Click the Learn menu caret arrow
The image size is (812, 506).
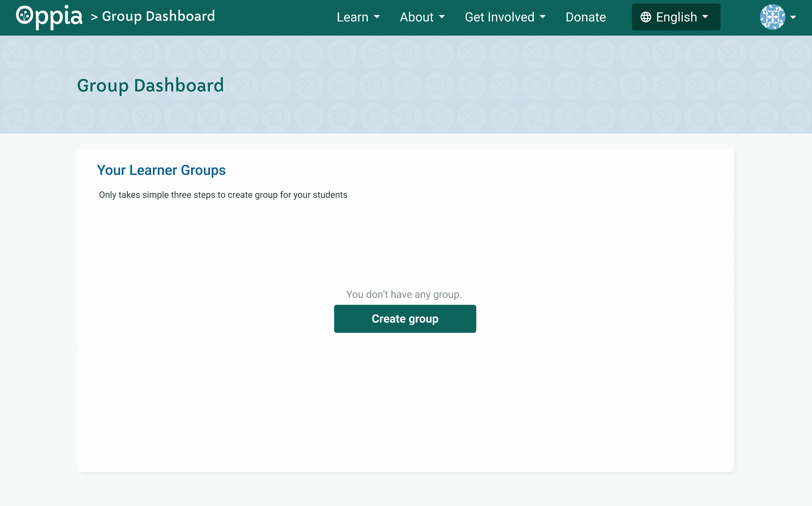click(x=378, y=17)
